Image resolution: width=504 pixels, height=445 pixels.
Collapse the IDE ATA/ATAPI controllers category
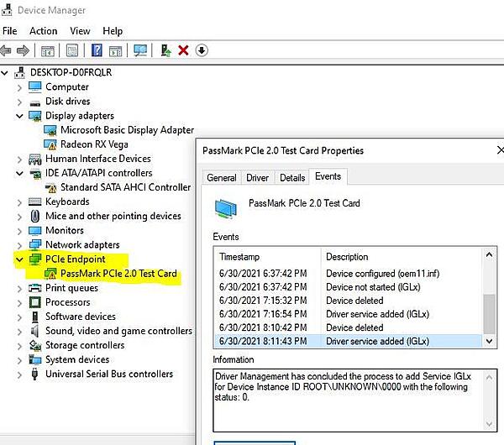point(19,174)
